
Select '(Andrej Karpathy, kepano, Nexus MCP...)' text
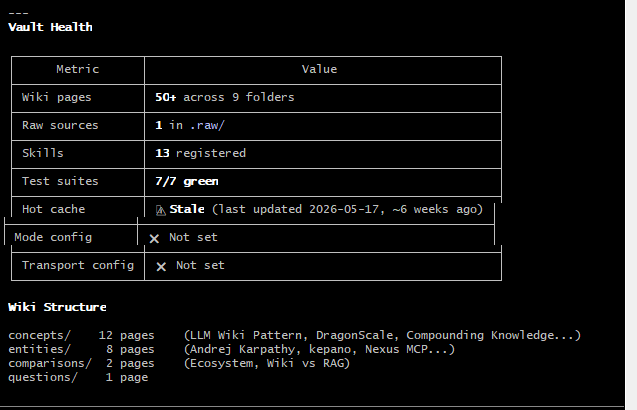click(319, 349)
